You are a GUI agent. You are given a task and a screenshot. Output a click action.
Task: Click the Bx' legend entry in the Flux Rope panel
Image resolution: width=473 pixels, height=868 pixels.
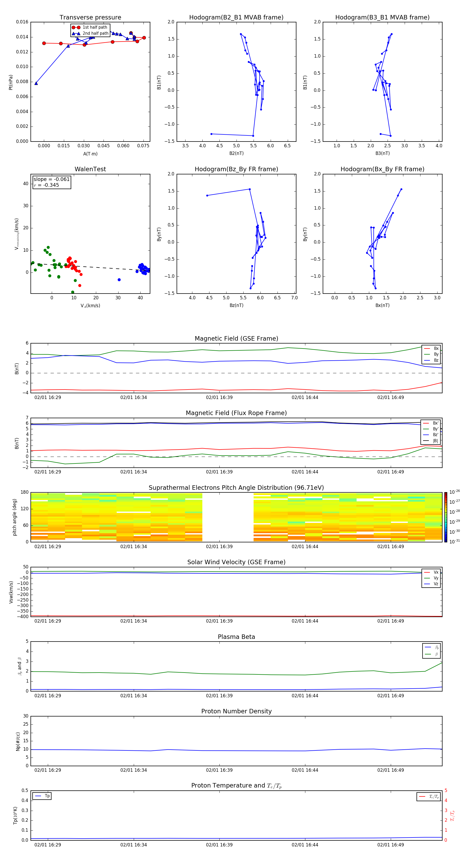click(431, 423)
